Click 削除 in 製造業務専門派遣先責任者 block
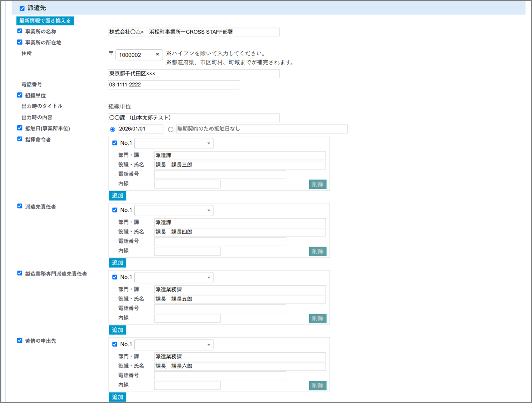Screen dimensions: 532x403 317,318
